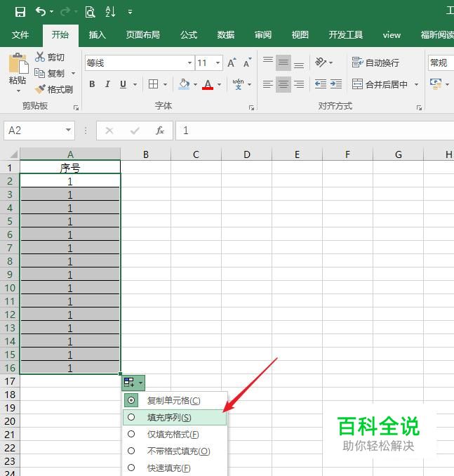Switch to the 开发工具 tab
Viewport: 454px width, 476px height.
point(346,35)
